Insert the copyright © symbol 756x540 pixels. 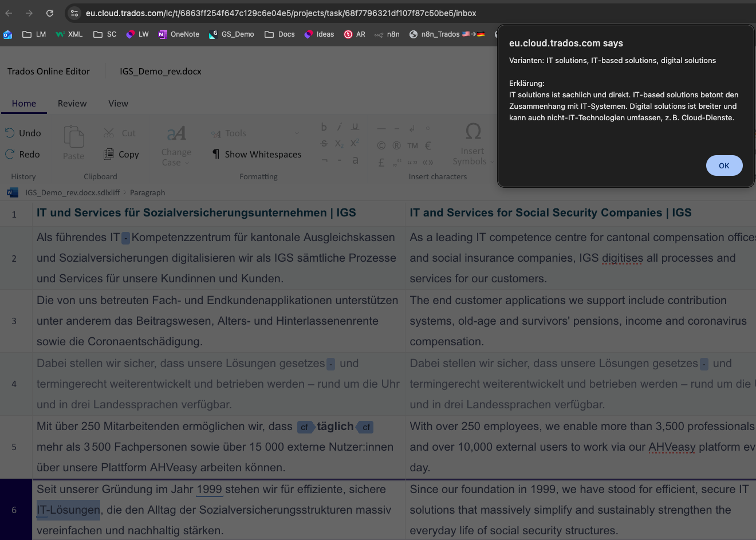pos(381,145)
